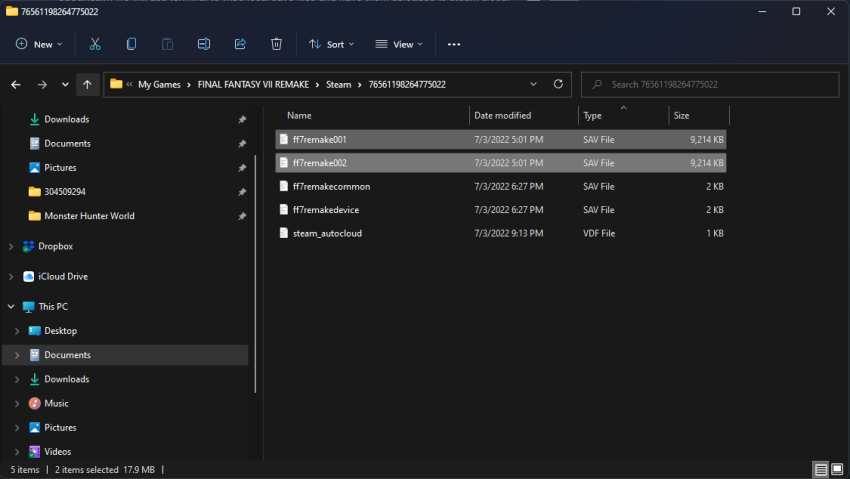
Task: Switch to details view layout icon
Action: [820, 469]
